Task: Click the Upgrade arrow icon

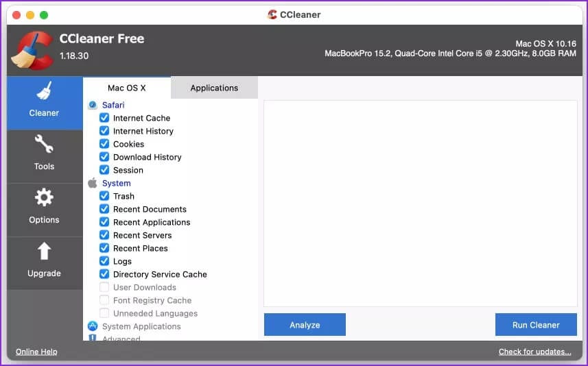Action: [44, 251]
